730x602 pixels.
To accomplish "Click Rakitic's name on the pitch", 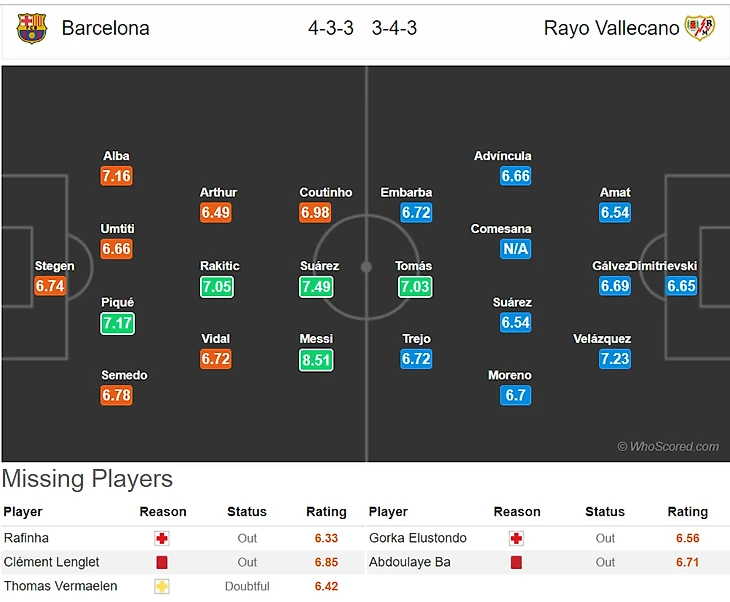I will [219, 266].
